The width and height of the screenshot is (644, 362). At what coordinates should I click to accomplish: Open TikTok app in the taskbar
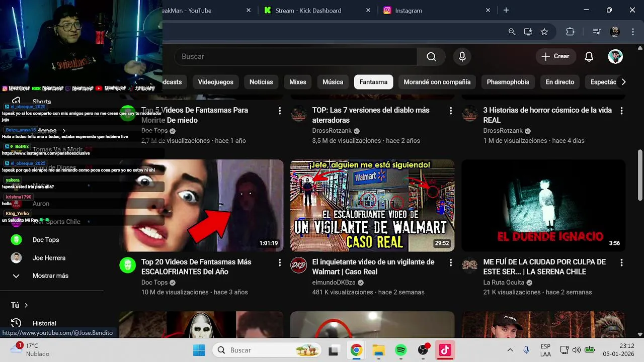click(x=445, y=350)
